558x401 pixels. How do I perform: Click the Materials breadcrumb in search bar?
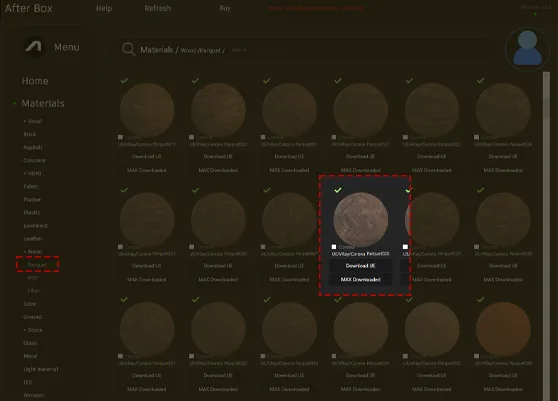tap(157, 49)
